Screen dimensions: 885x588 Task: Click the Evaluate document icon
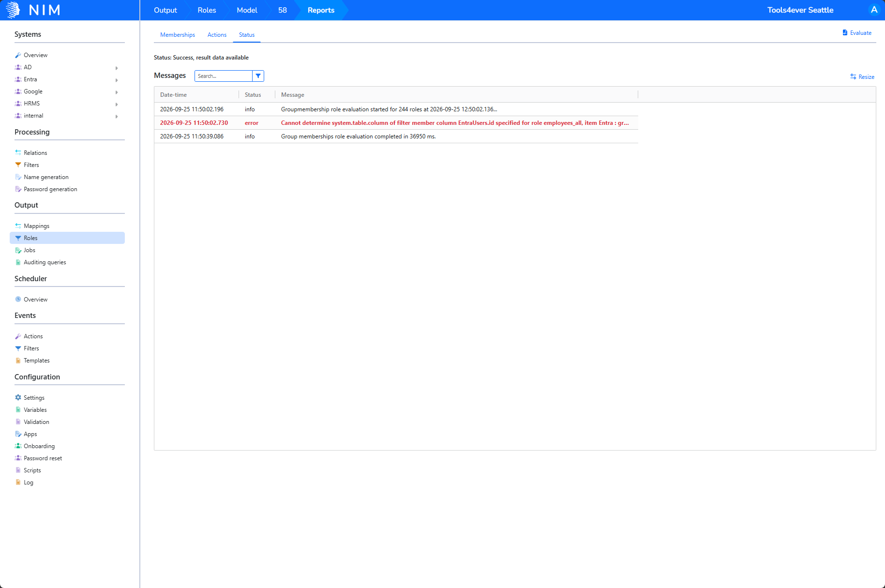point(845,33)
